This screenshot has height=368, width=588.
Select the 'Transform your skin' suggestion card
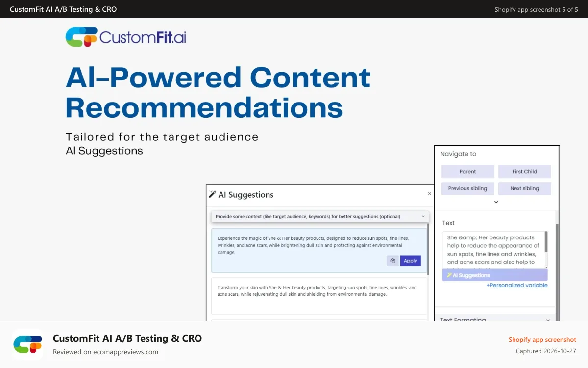point(319,296)
